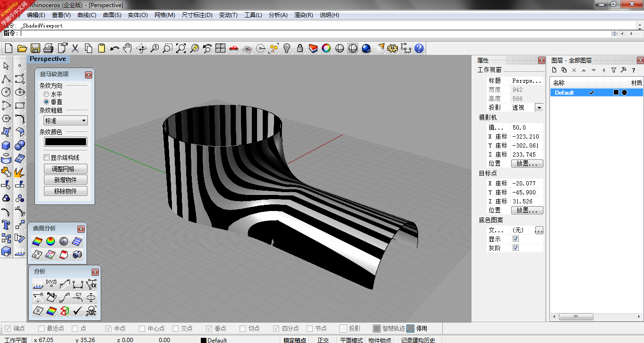The height and width of the screenshot is (343, 644).
Task: Open the 网格(M) menu
Action: (x=165, y=15)
